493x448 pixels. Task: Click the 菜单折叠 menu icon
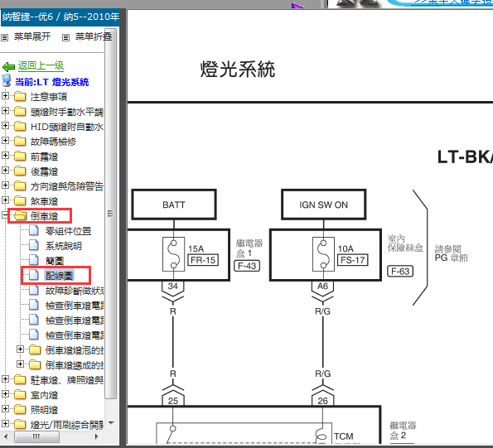pos(65,38)
